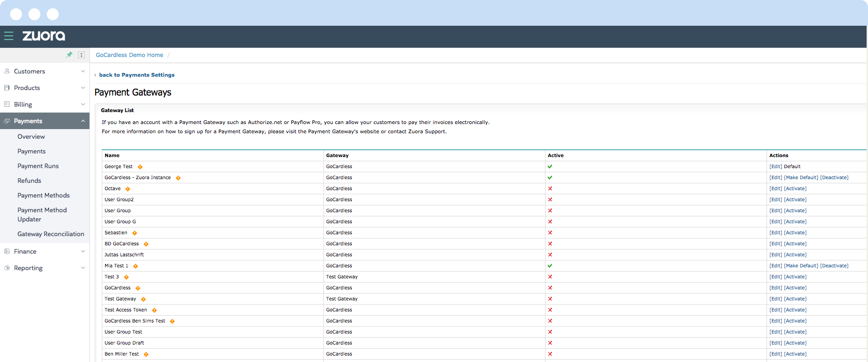Click the orange icon beside Ben Miller Test
Screen dimensions: 868x362
[x=146, y=354]
